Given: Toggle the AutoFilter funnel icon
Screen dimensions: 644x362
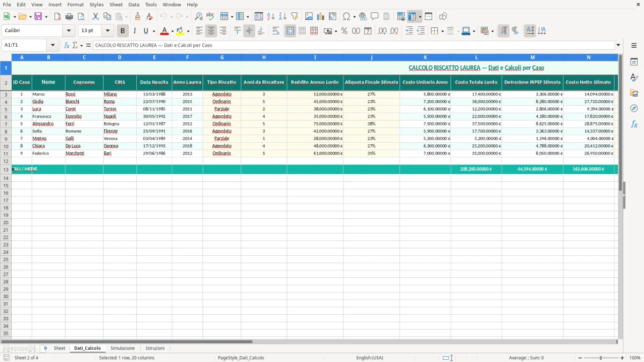Looking at the screenshot, I should pyautogui.click(x=295, y=17).
